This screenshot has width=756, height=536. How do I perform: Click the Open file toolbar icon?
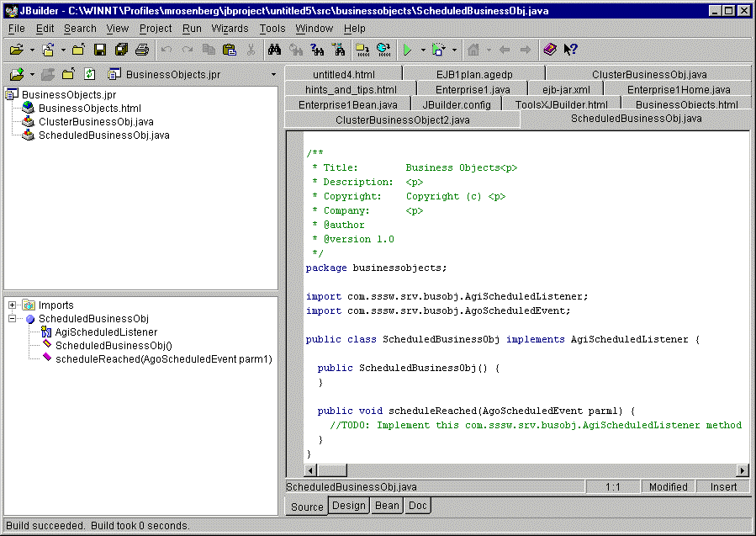tap(16, 50)
